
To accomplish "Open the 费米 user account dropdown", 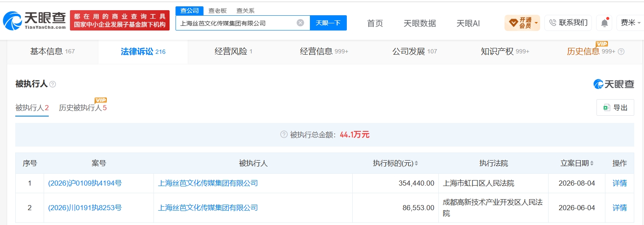I will tap(631, 23).
